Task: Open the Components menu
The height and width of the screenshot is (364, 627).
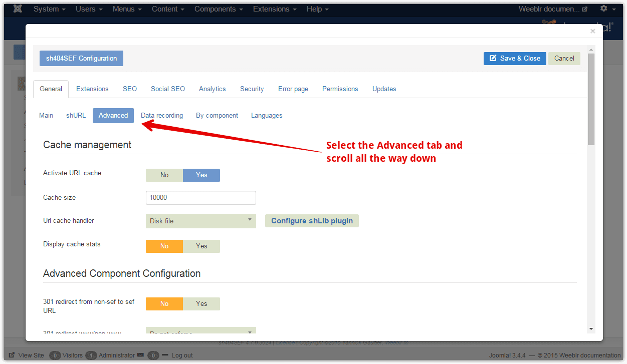Action: click(219, 9)
